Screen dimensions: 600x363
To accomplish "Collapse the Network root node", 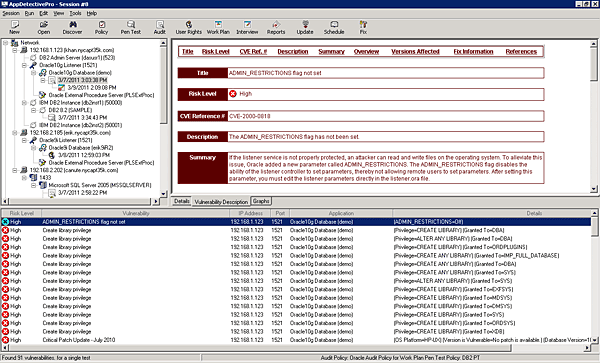I will pyautogui.click(x=5, y=43).
